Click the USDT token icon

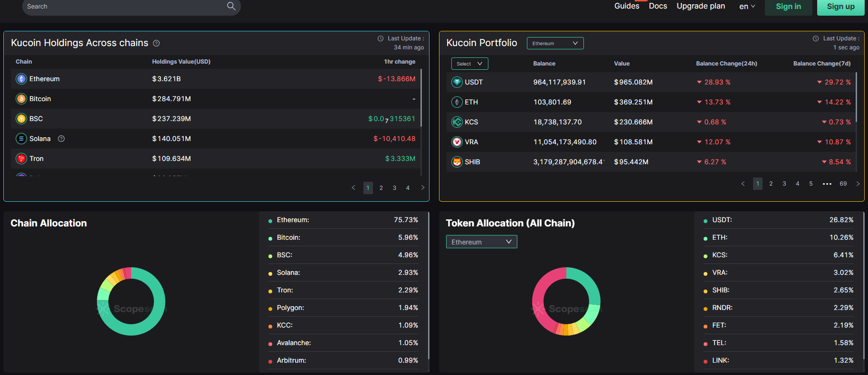pos(457,82)
